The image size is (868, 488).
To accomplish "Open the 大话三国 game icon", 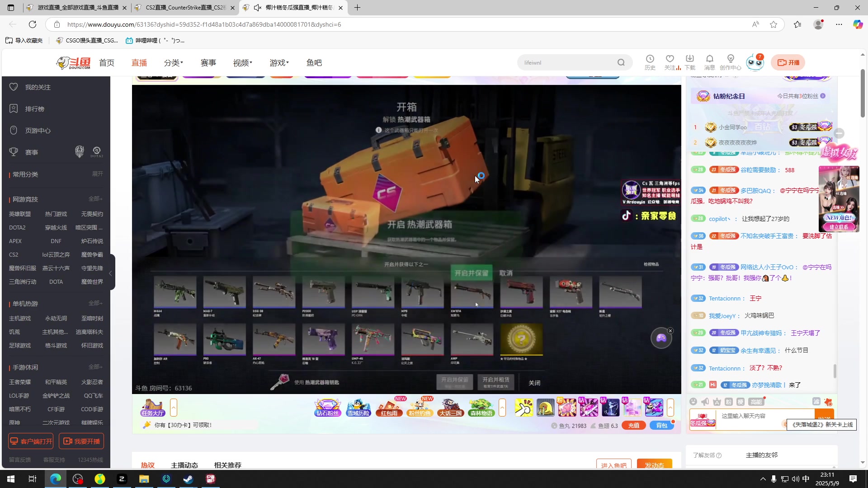I will 451,408.
